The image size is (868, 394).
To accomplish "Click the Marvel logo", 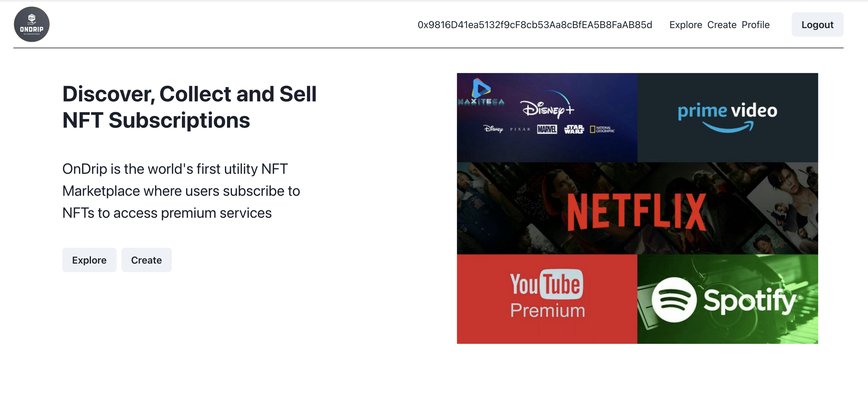I will point(547,129).
